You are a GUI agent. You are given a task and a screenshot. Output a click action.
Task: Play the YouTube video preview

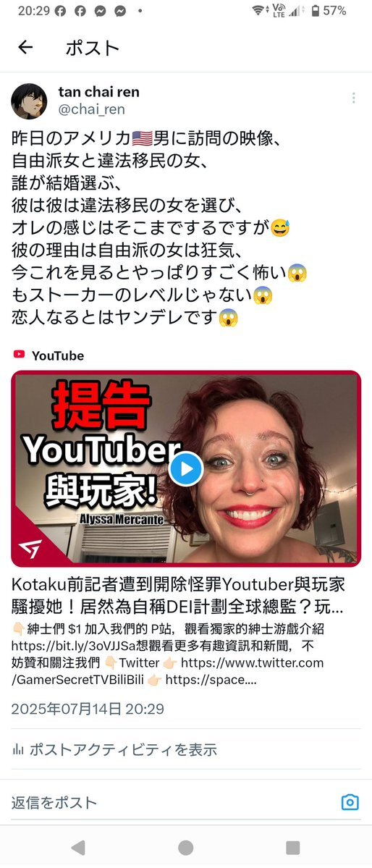click(x=186, y=469)
